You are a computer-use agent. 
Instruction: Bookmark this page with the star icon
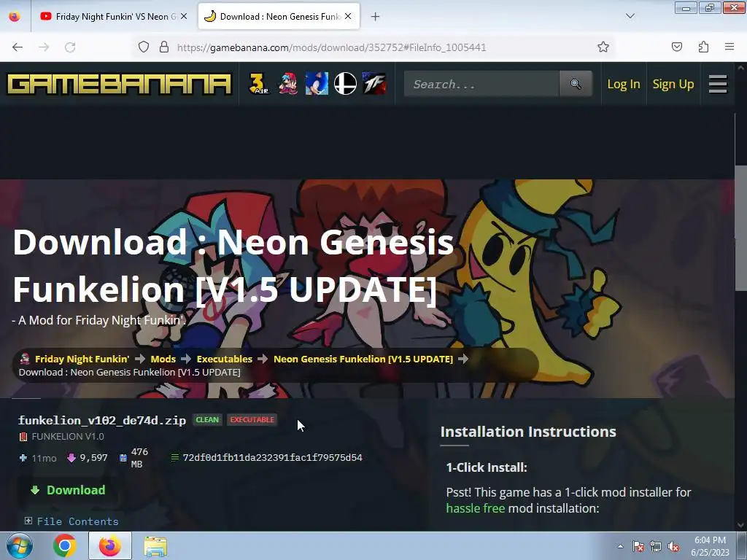603,47
